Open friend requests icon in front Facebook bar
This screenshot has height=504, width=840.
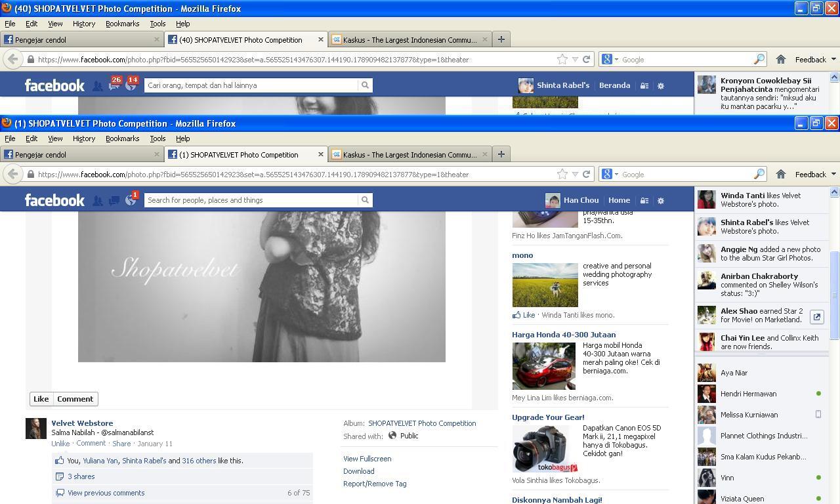pyautogui.click(x=97, y=200)
